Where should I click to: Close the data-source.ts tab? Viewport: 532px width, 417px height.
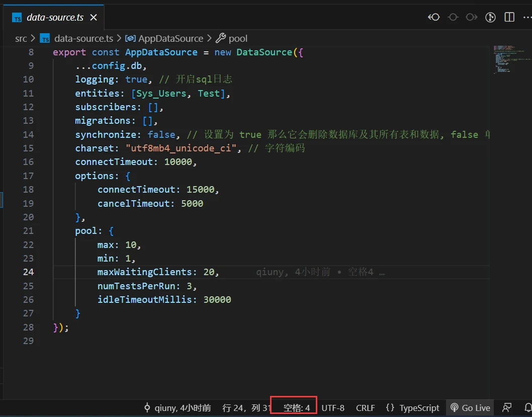coord(94,17)
